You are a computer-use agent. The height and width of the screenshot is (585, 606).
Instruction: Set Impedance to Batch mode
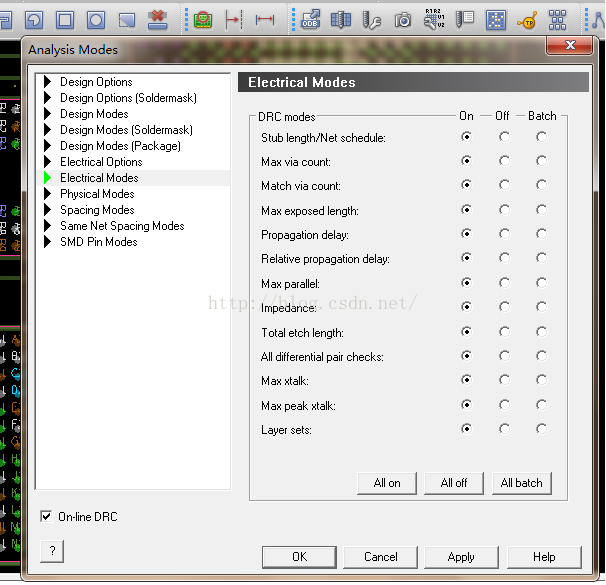(541, 307)
